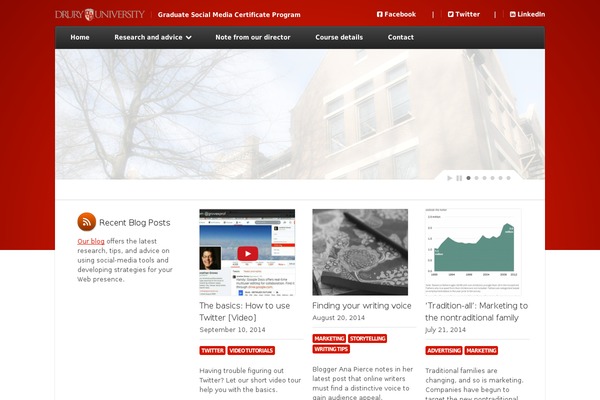Click the STORYTELLING tag
This screenshot has height=400, width=600.
tap(367, 338)
